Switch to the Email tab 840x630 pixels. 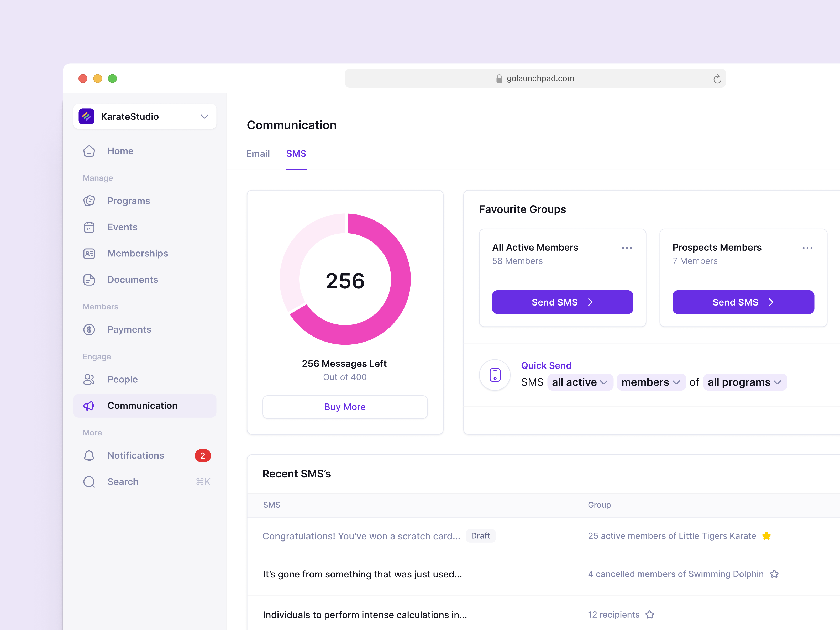coord(258,153)
